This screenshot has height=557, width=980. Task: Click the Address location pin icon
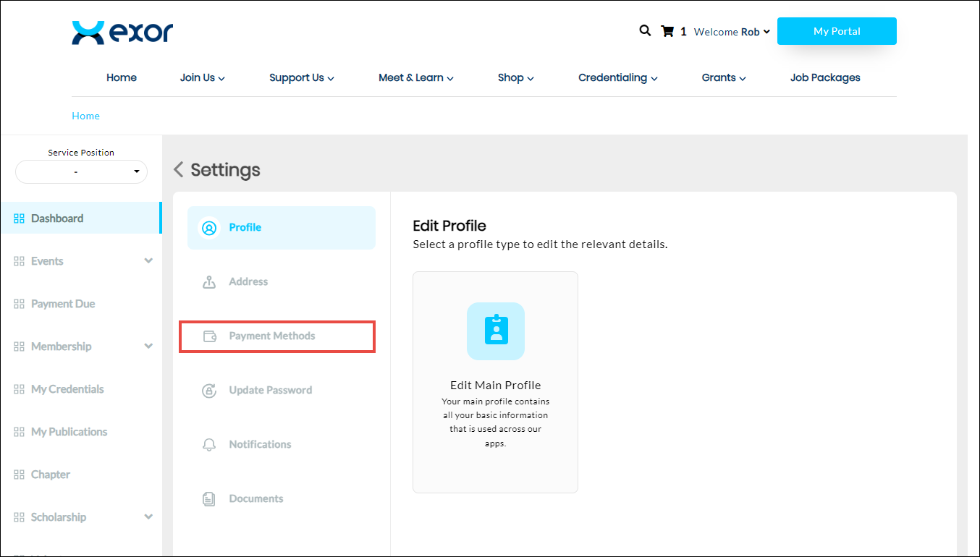[209, 282]
